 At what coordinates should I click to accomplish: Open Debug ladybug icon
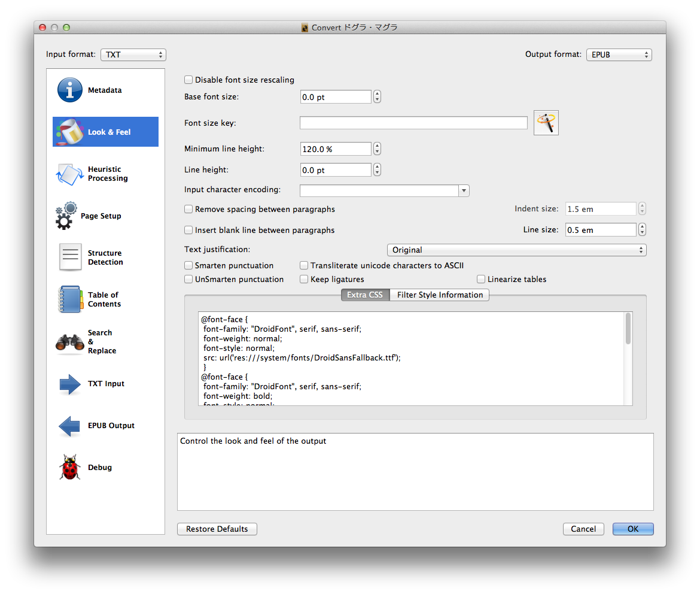coord(69,468)
